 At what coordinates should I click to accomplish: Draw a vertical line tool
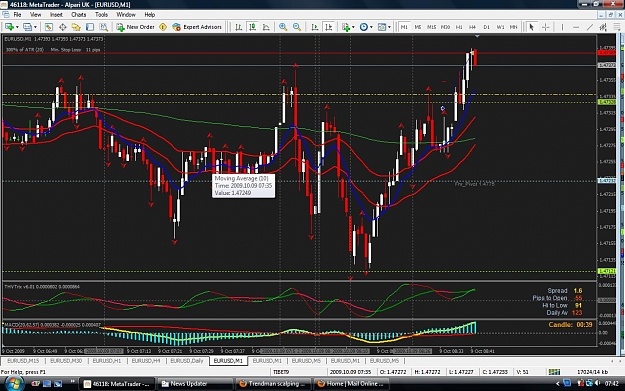(x=562, y=27)
